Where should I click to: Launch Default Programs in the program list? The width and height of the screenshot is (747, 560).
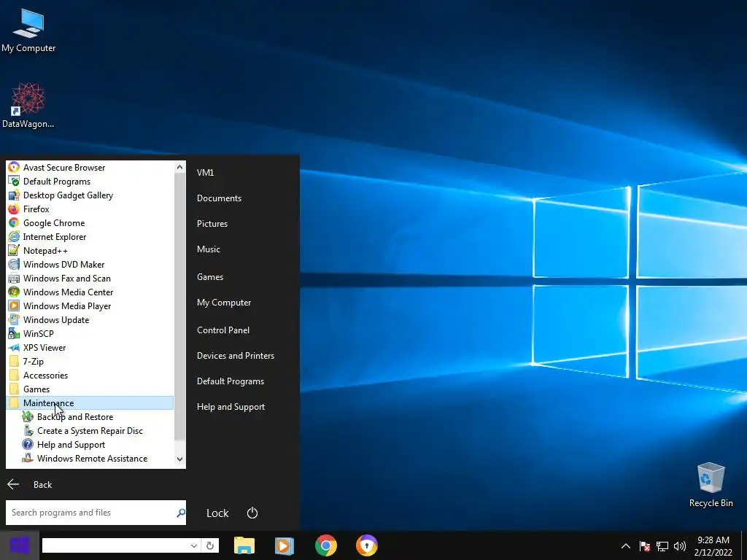[x=90, y=182]
